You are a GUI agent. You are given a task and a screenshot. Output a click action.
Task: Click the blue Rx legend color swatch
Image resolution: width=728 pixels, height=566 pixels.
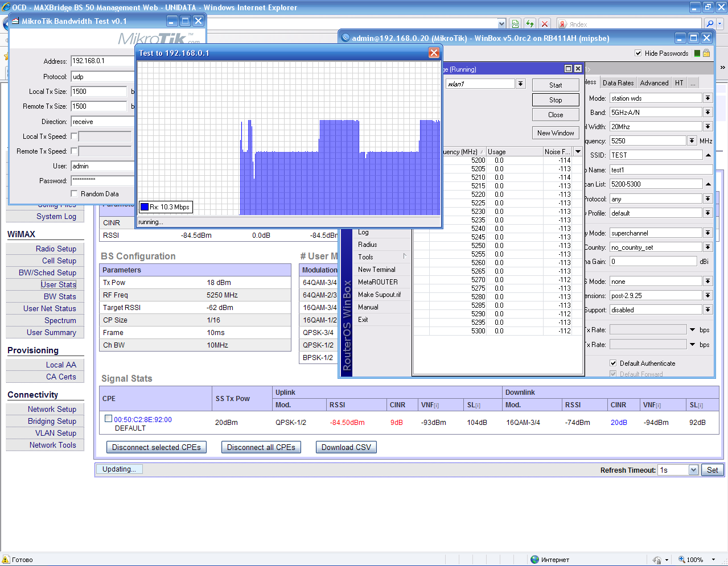coord(145,207)
